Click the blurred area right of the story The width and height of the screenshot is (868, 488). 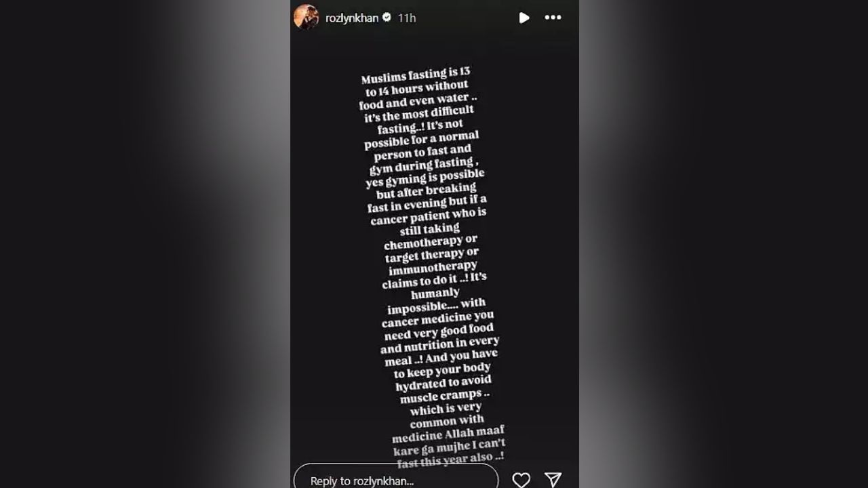click(724, 244)
